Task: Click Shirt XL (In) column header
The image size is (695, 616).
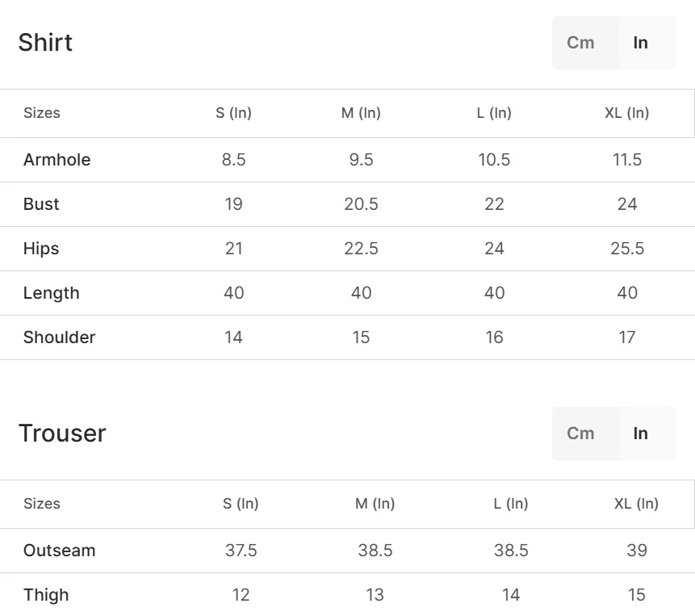Action: (627, 113)
